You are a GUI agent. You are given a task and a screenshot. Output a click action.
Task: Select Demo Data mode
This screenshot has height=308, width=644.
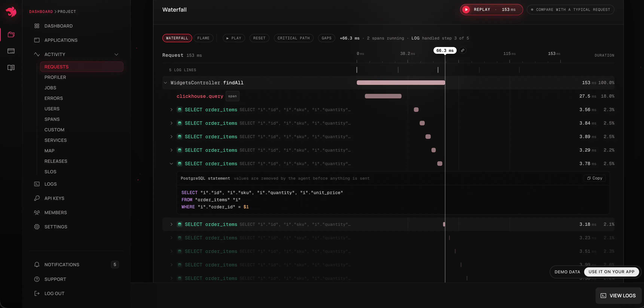click(x=567, y=272)
